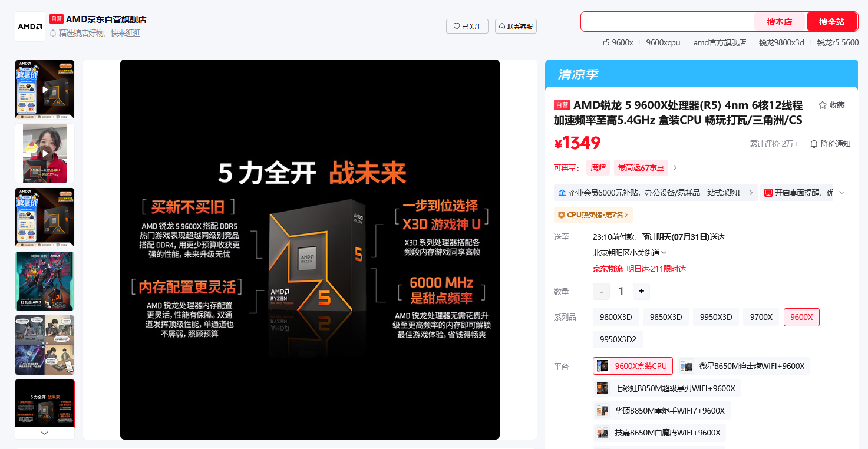The image size is (868, 449).
Task: Play the presenter video thumbnail
Action: point(45,153)
